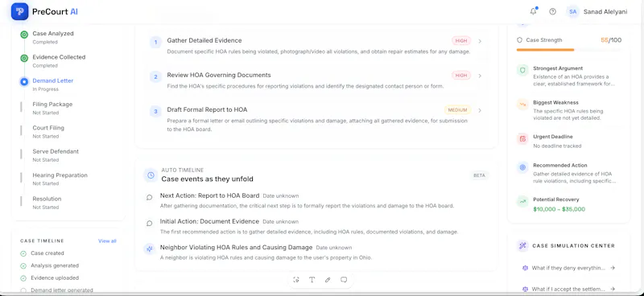This screenshot has width=644, height=296.
Task: Click the Demand letter generated circle
Action: [23, 290]
